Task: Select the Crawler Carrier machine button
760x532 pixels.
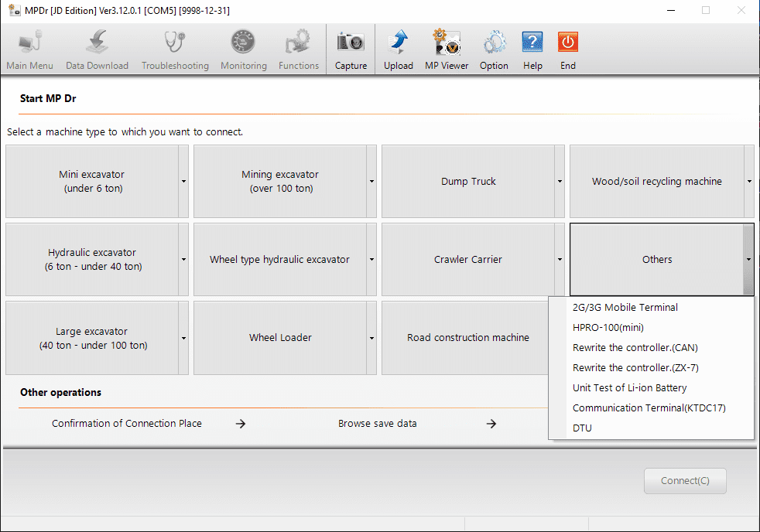Action: pyautogui.click(x=467, y=260)
